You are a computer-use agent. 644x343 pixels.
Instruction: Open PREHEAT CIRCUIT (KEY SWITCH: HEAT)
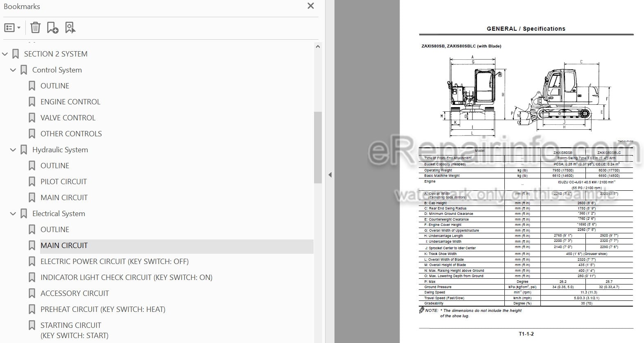coord(103,309)
